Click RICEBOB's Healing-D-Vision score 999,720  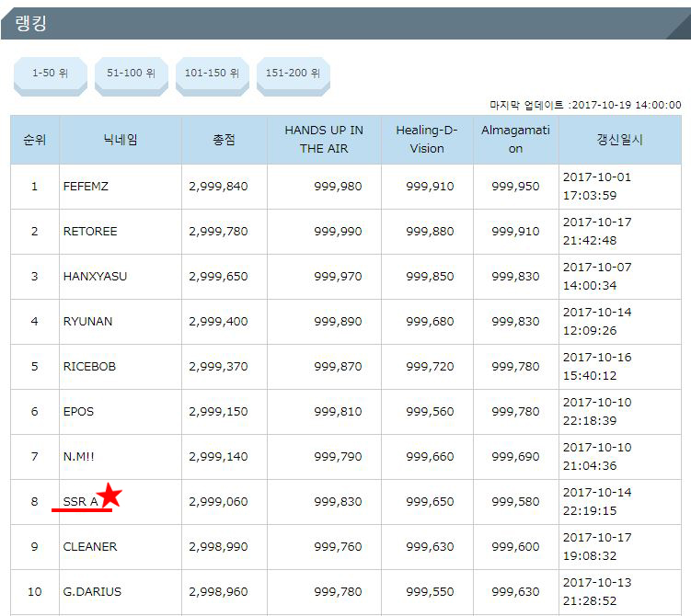coord(430,366)
